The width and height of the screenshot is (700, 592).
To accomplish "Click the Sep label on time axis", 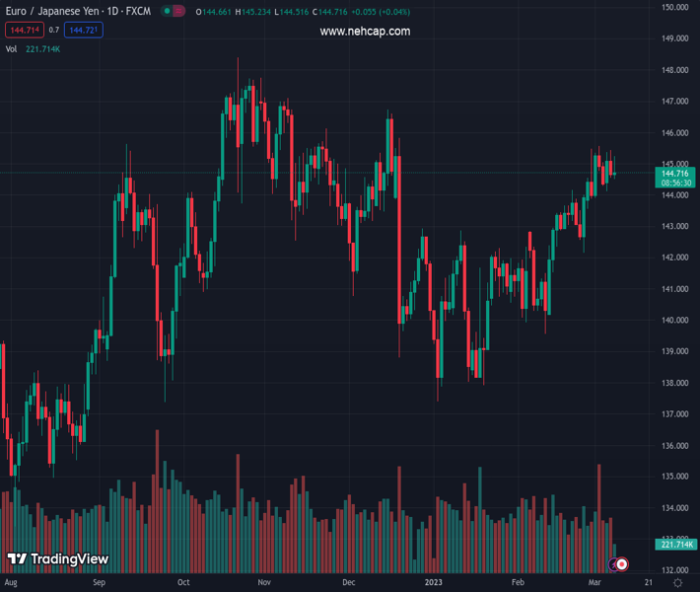I will coord(98,583).
